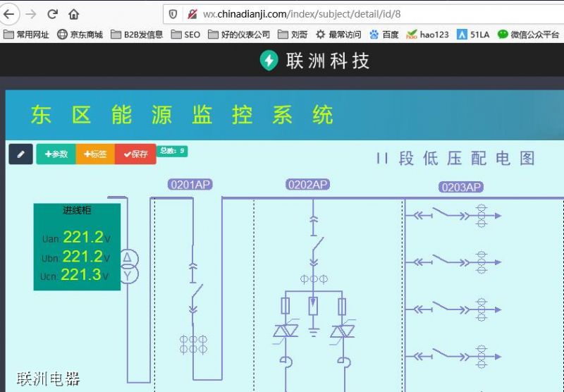Save the diagram with 保存 button

click(x=135, y=154)
